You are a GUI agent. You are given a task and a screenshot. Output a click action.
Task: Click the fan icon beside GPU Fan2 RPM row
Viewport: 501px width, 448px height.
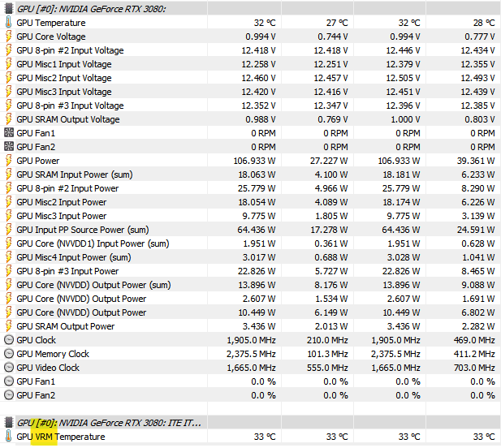9,147
